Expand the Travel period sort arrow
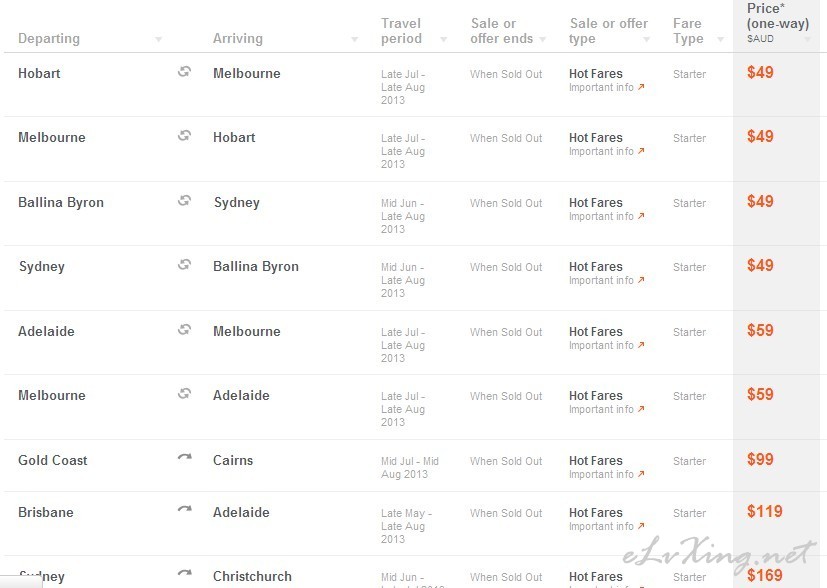The height and width of the screenshot is (588, 827). [444, 40]
